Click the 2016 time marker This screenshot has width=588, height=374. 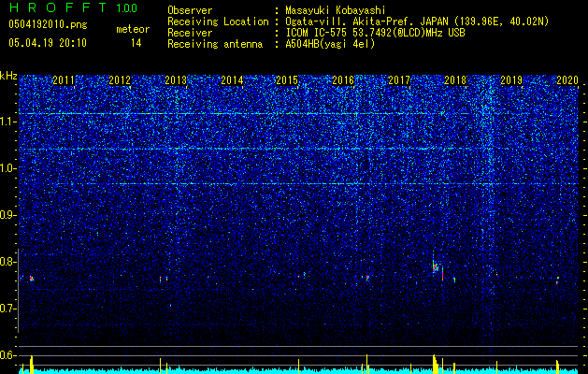(343, 79)
